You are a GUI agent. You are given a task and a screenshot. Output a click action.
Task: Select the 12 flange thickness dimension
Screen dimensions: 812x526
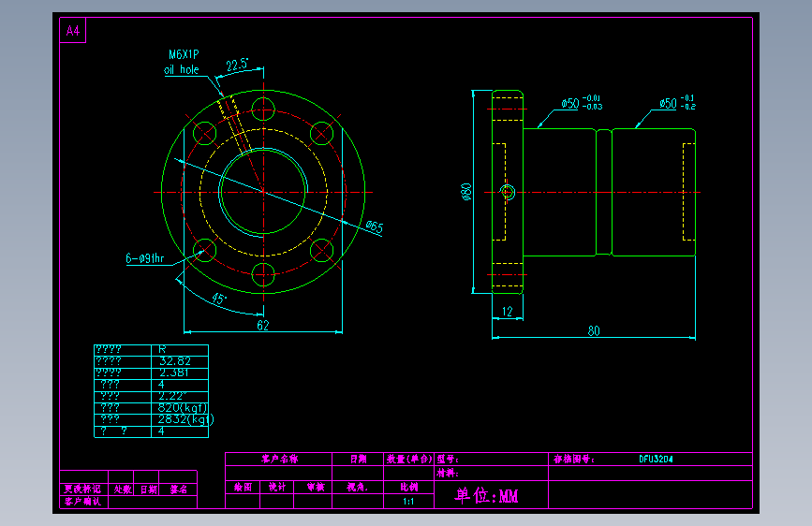pos(507,311)
